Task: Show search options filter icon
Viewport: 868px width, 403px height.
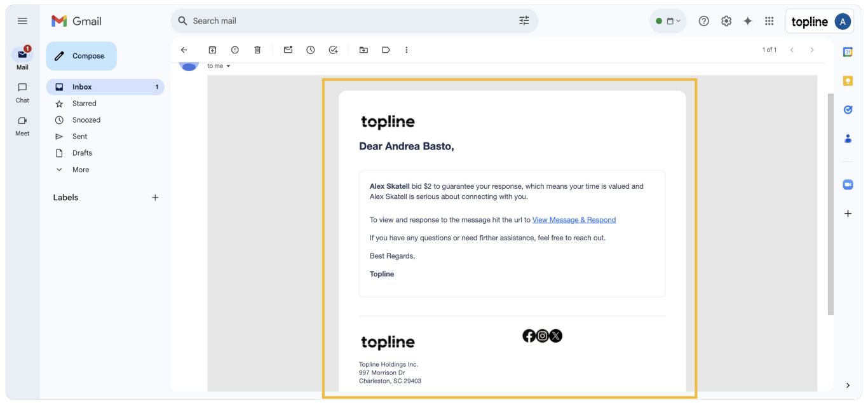Action: click(524, 21)
